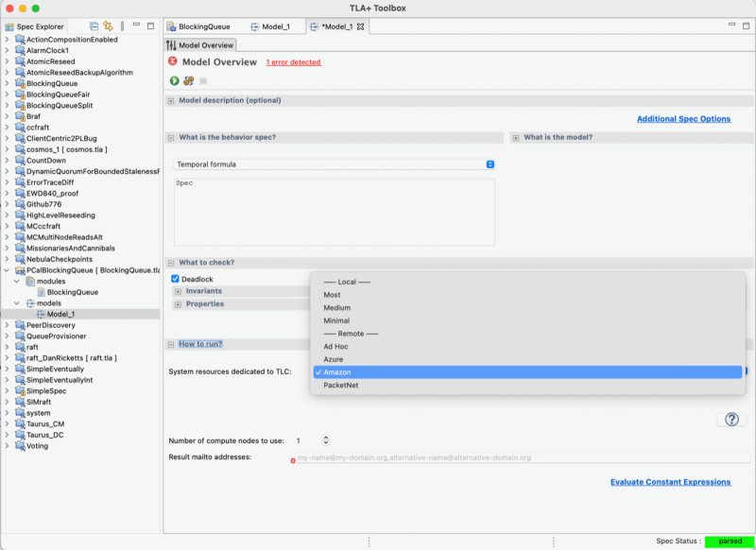Minimize the Spec Explorer panel
The height and width of the screenshot is (550, 756).
[136, 25]
